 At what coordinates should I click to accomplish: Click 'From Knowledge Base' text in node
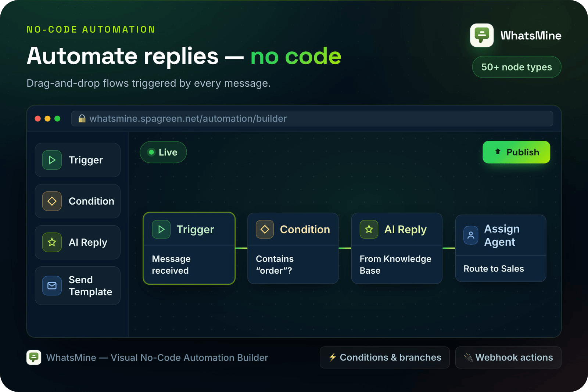coord(395,265)
